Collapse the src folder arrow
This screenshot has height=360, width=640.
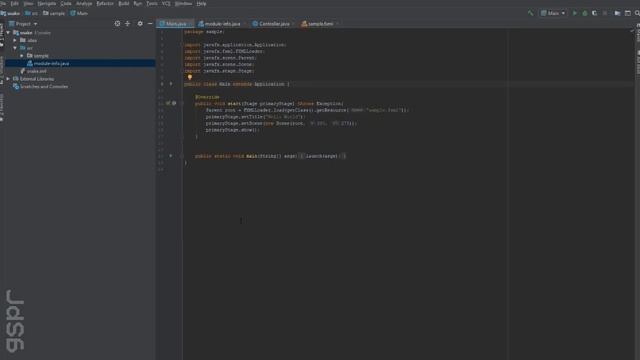tap(15, 48)
